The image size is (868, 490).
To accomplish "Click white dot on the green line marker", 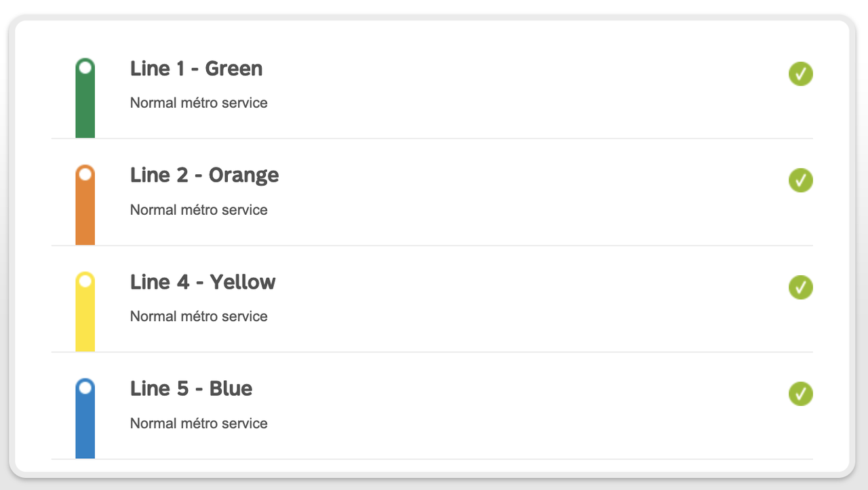I will pos(85,67).
